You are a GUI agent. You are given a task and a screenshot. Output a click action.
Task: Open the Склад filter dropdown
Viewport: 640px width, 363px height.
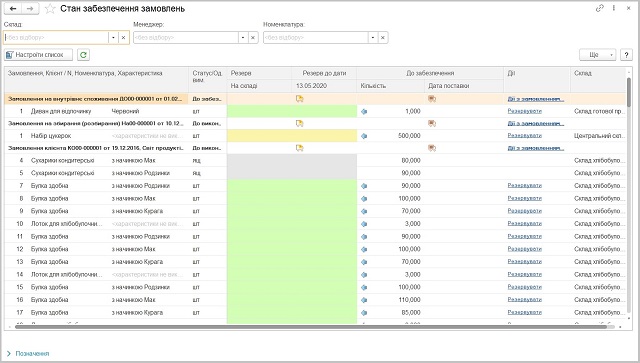pyautogui.click(x=113, y=38)
